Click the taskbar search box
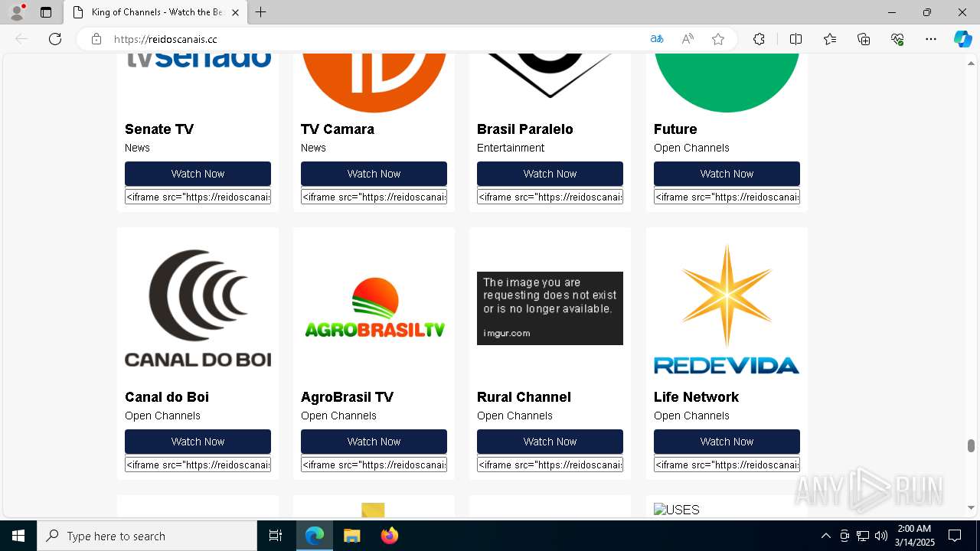The height and width of the screenshot is (551, 980). [147, 536]
